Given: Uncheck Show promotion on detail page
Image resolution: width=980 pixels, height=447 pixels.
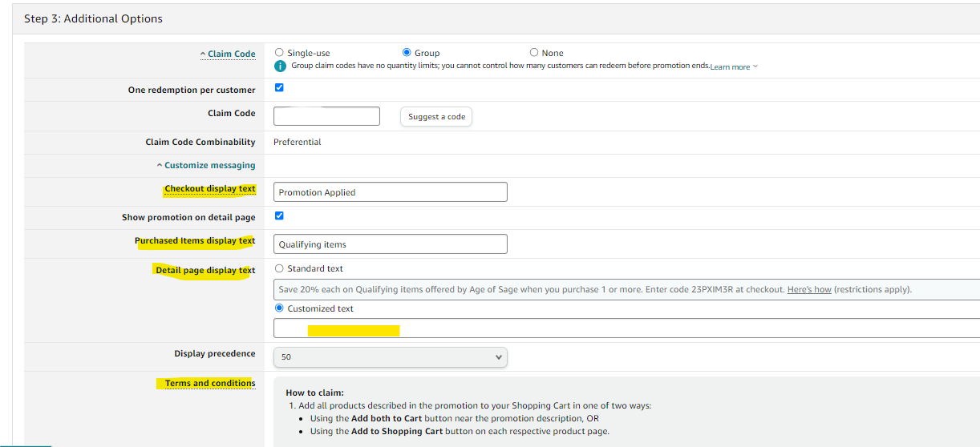Looking at the screenshot, I should coord(279,215).
